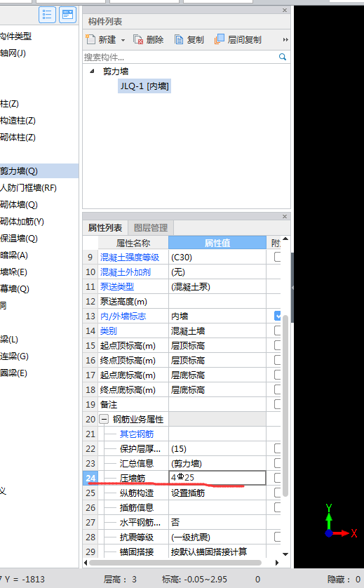Click 属性值 column header
364x588 pixels.
[217, 243]
